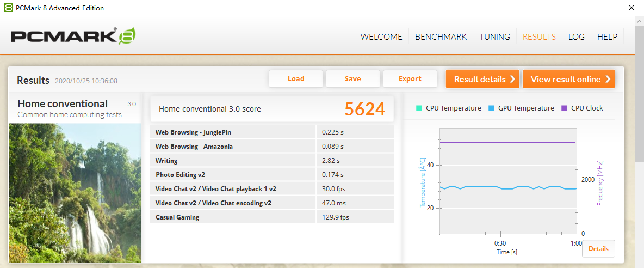Switch to the BENCHMARK tab
The image size is (644, 268).
point(441,37)
